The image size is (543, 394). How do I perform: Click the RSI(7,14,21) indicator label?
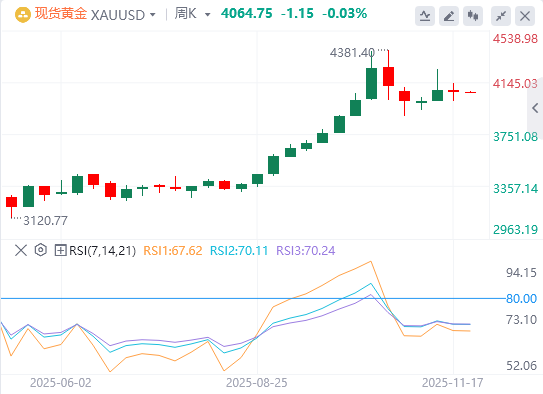(103, 250)
